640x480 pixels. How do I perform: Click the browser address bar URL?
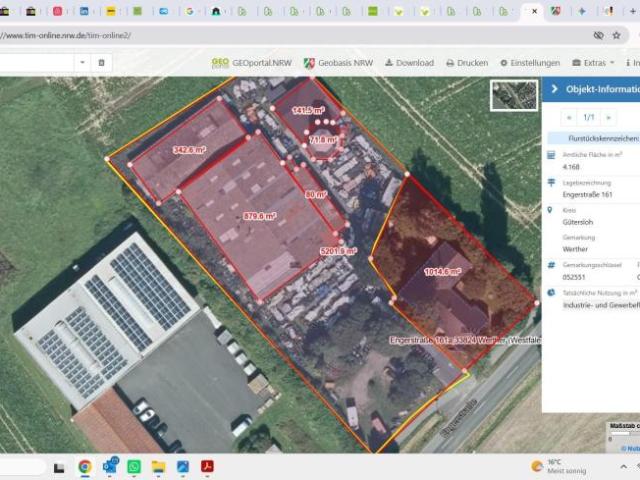tap(66, 36)
